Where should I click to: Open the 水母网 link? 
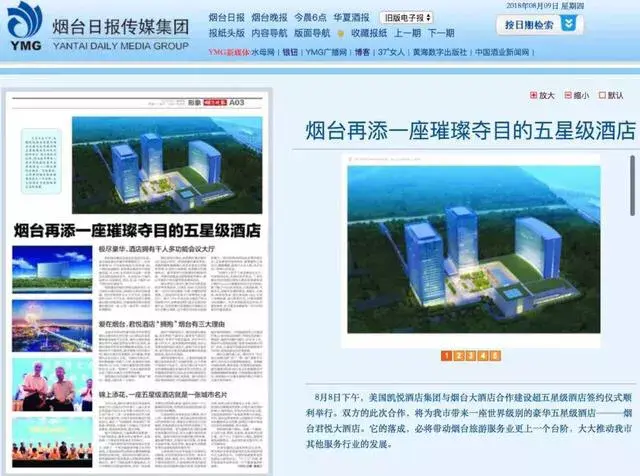[262, 52]
